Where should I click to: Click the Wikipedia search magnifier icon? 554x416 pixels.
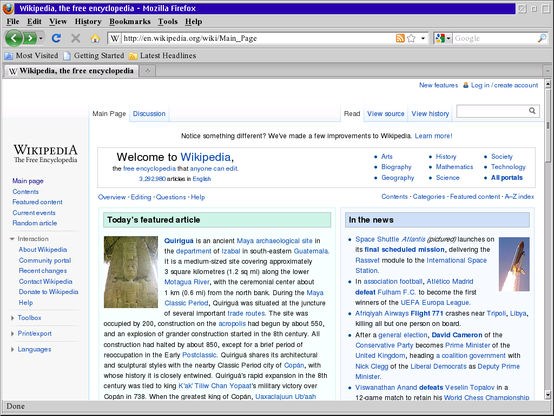(532, 111)
